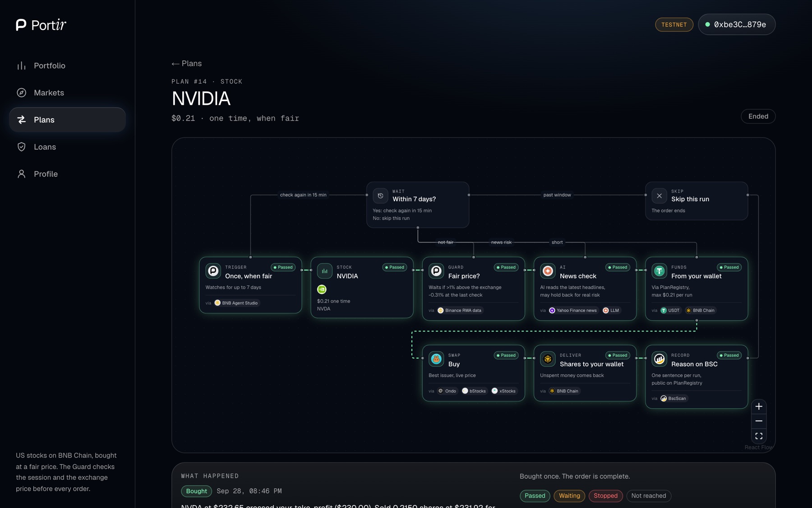Click 'Sep 28, 08:46 PM' timestamp
Viewport: 812px width, 508px height.
coord(249,491)
